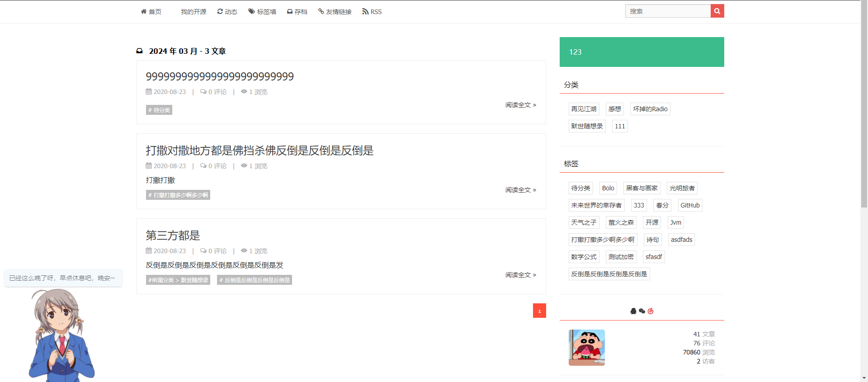The width and height of the screenshot is (868, 382).
Task: Select the 再见江湖 category
Action: pos(584,109)
